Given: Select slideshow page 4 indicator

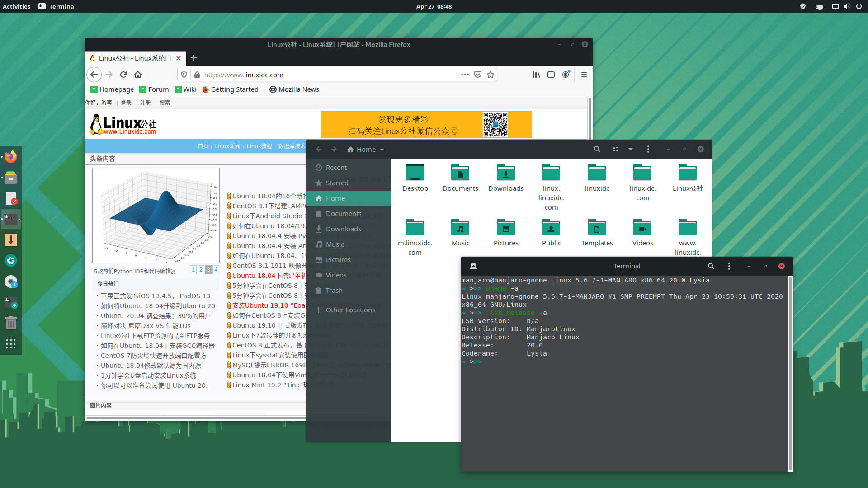Looking at the screenshot, I should coord(216,270).
